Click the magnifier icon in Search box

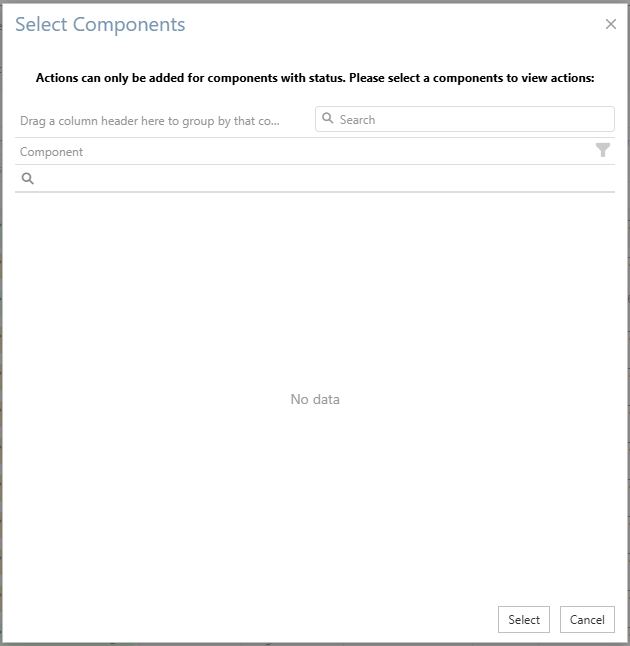[328, 119]
